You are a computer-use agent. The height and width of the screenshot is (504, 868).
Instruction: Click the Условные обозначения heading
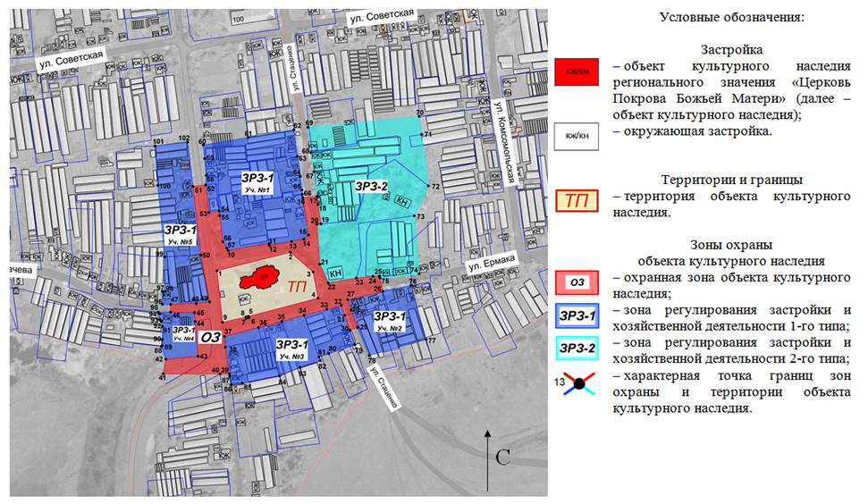click(x=730, y=17)
